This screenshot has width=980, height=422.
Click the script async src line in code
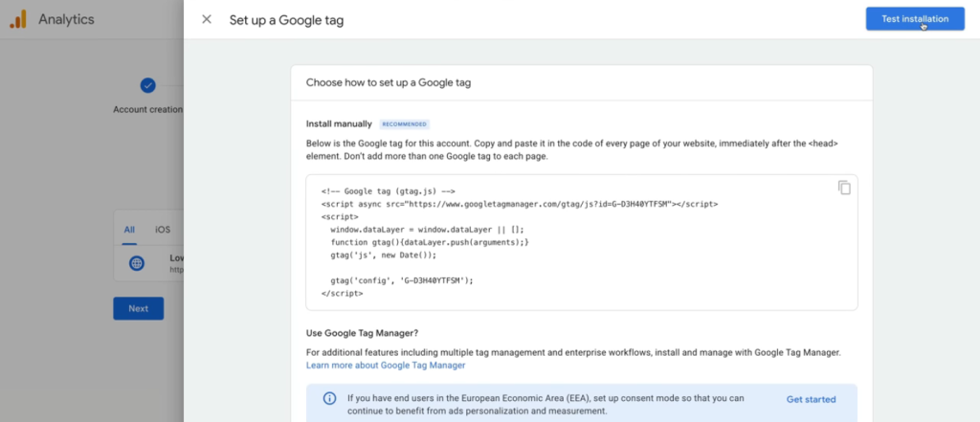[x=520, y=204]
